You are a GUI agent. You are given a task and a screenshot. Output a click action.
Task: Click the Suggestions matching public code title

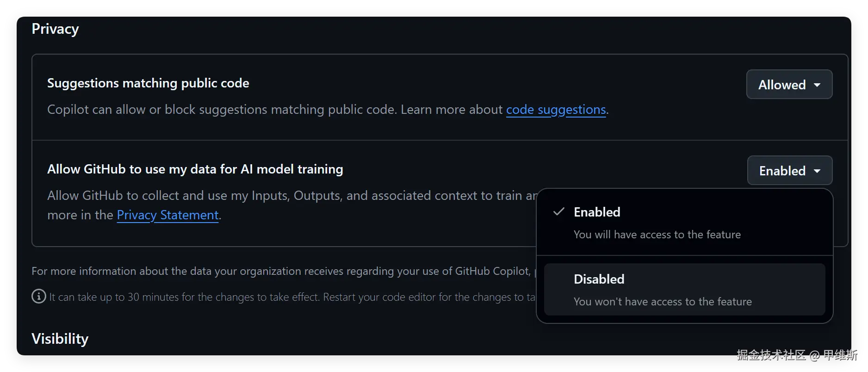coord(148,83)
